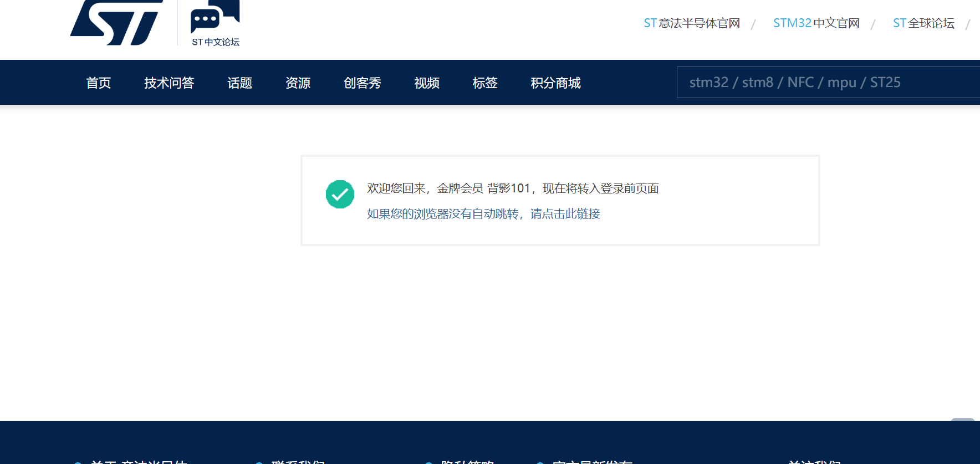This screenshot has width=980, height=464.
Task: Go to 首页 in the navigation bar
Action: click(99, 83)
